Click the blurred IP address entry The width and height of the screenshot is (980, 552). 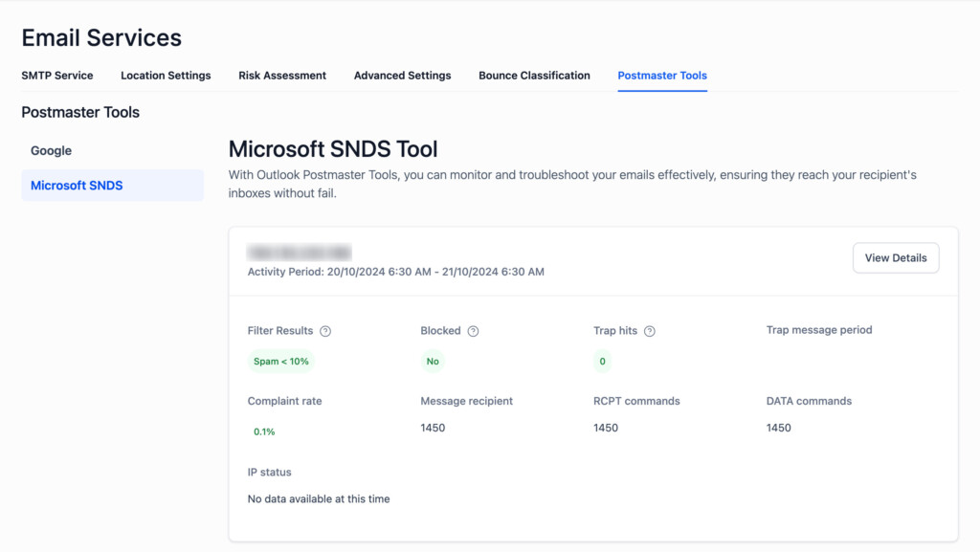point(300,254)
